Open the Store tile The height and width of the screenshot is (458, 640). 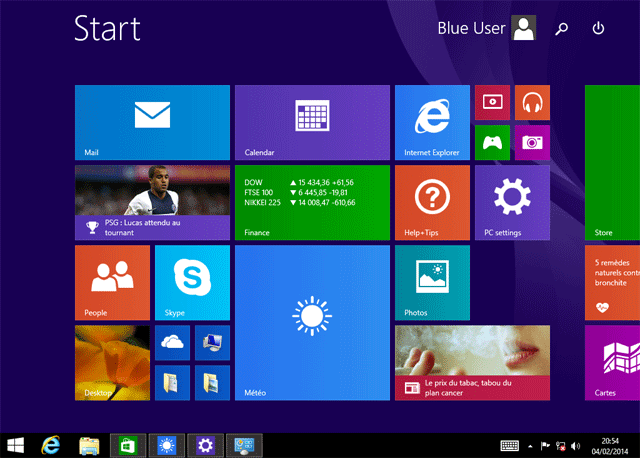[x=612, y=162]
